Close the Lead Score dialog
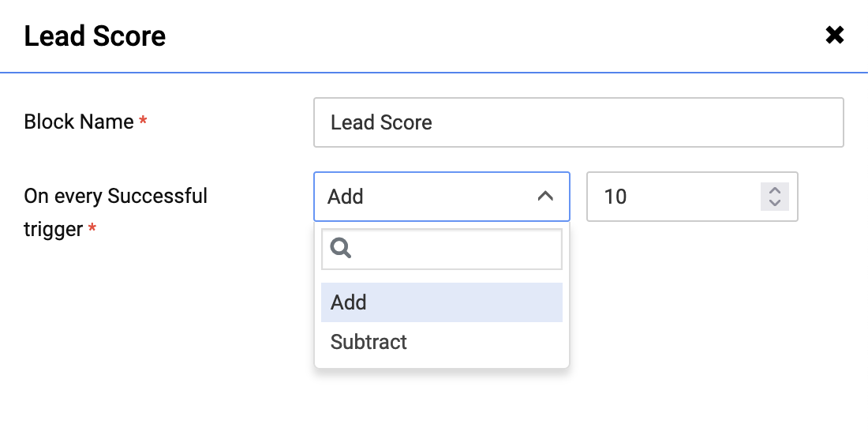This screenshot has width=868, height=439. click(834, 36)
